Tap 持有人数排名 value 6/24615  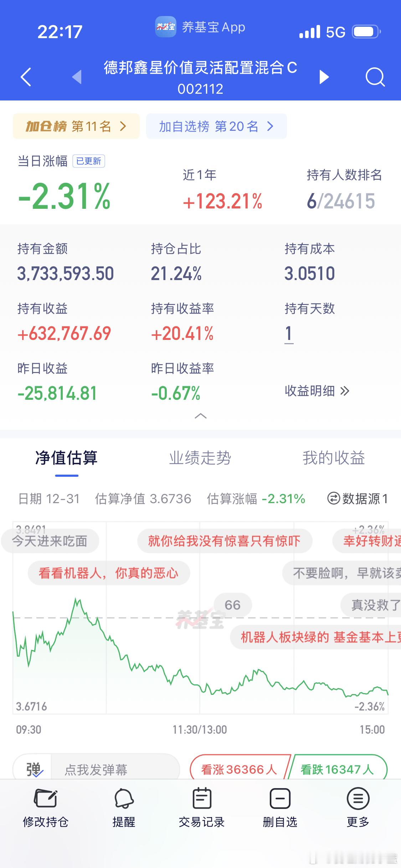tap(341, 201)
